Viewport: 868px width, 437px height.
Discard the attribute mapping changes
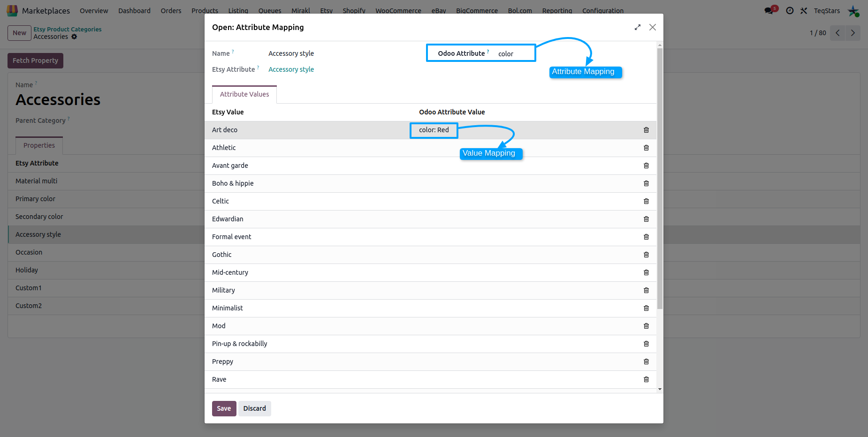[254, 408]
